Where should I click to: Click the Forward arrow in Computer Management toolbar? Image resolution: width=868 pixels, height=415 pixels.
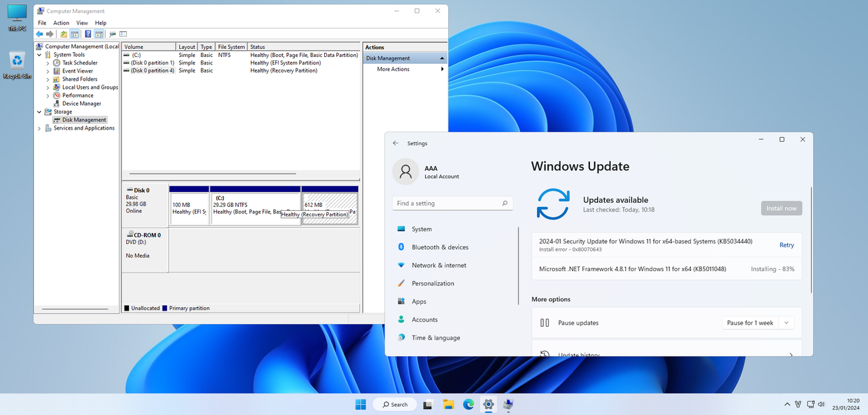[x=50, y=34]
